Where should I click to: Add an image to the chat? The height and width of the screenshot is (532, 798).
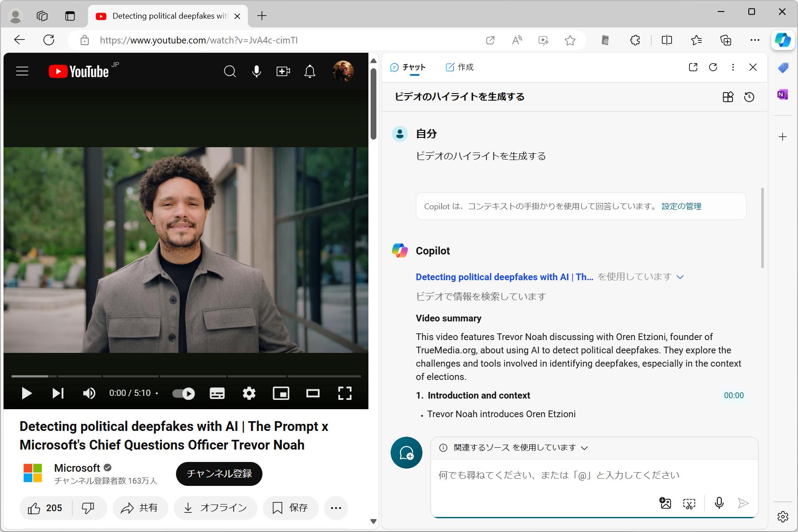click(665, 503)
